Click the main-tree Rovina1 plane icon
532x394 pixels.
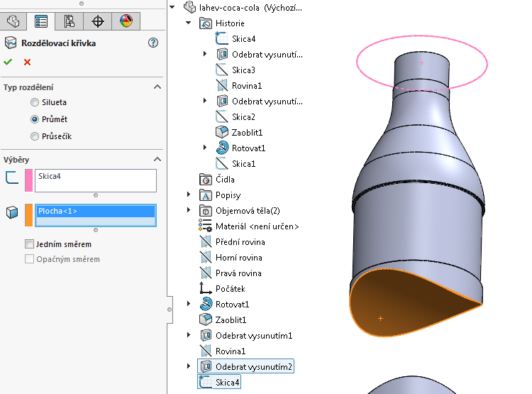coord(206,351)
